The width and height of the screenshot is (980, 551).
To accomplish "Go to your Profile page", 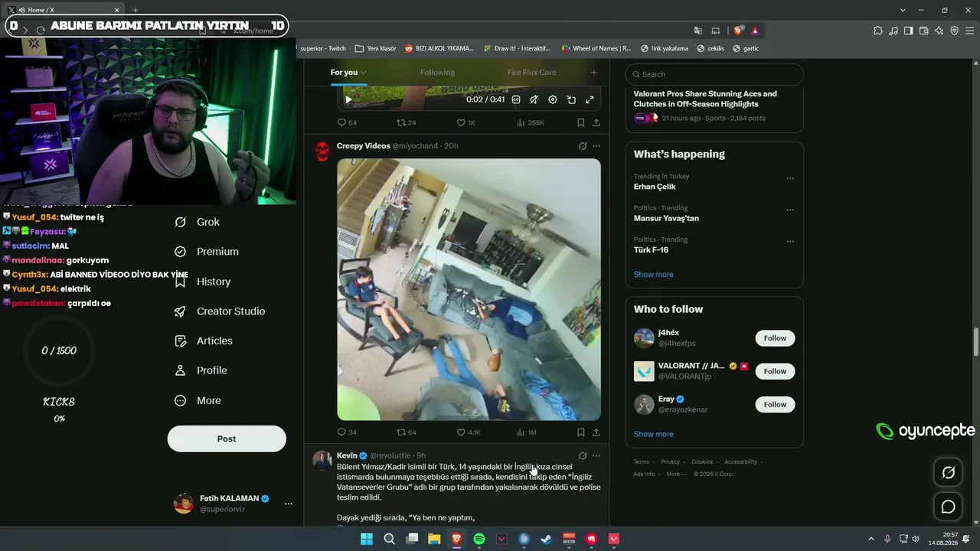I will [201, 370].
